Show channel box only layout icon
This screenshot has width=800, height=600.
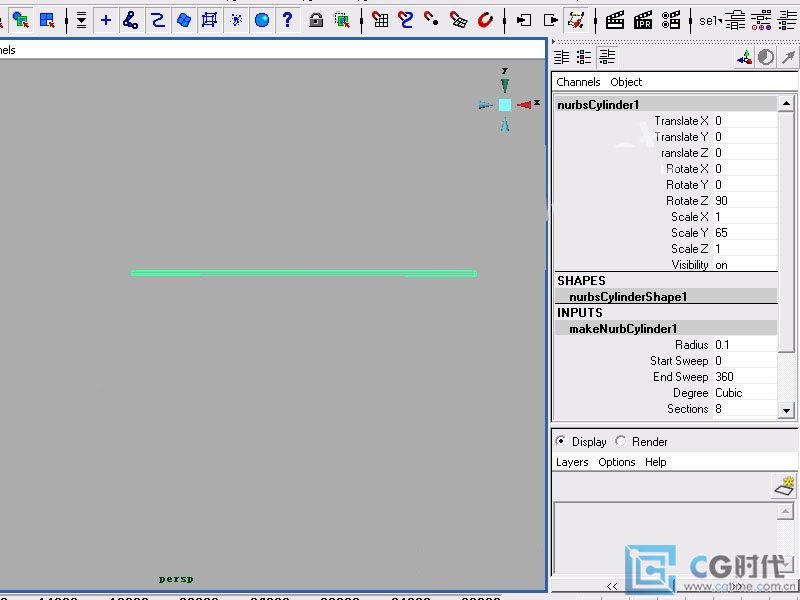(562, 57)
